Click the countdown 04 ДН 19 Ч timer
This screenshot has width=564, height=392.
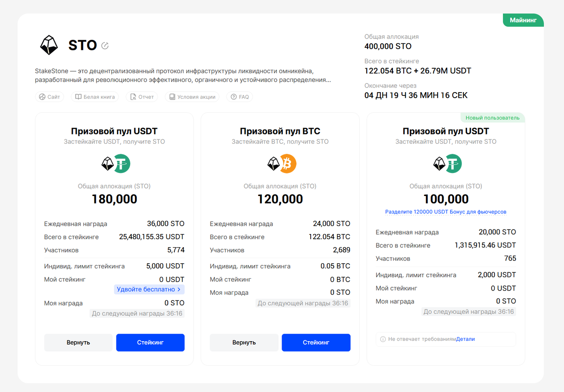tap(416, 95)
